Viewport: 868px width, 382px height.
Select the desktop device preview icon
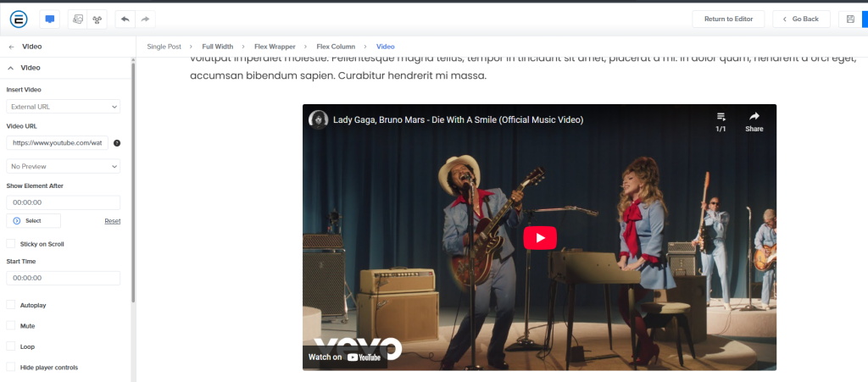50,19
